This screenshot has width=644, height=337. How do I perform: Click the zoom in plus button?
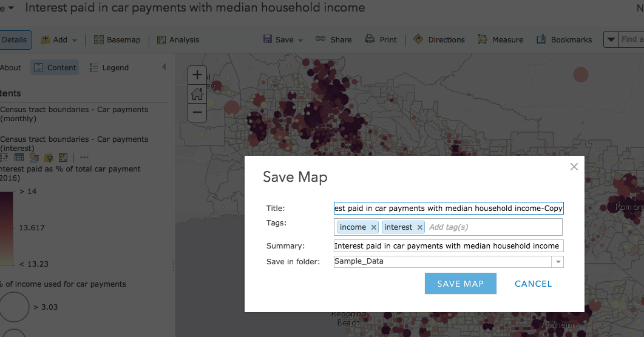coord(197,75)
